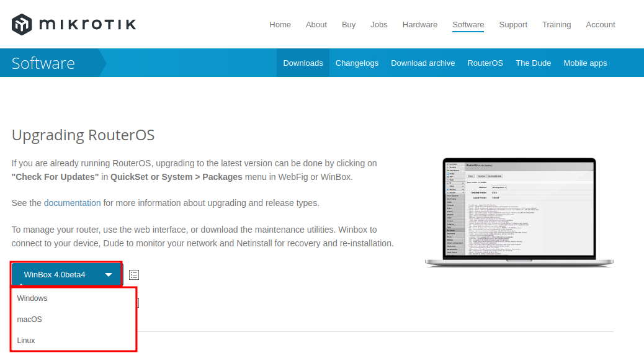Open the RouterOS section

(485, 63)
